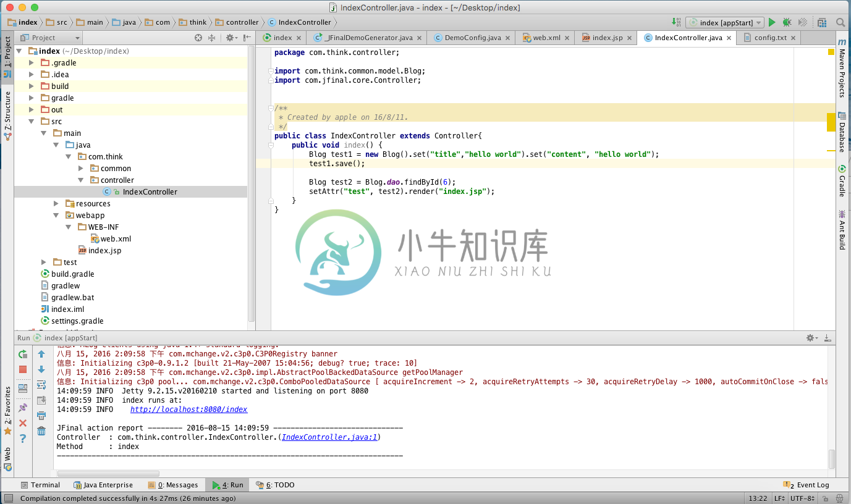Collapse the WEB-INF folder
The image size is (851, 504).
(69, 227)
